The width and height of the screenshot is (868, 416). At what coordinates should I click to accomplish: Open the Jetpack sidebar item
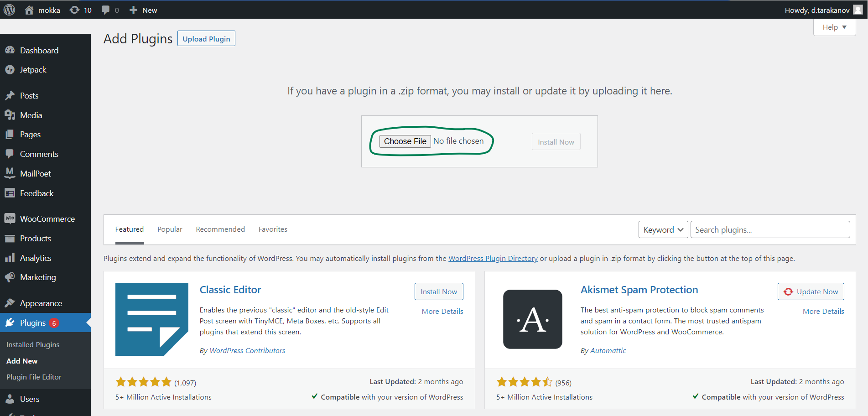pyautogui.click(x=33, y=70)
